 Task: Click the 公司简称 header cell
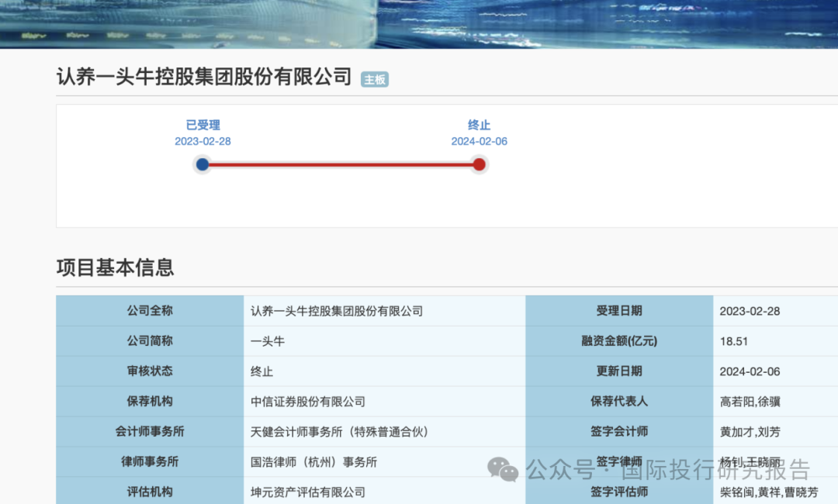(x=150, y=340)
